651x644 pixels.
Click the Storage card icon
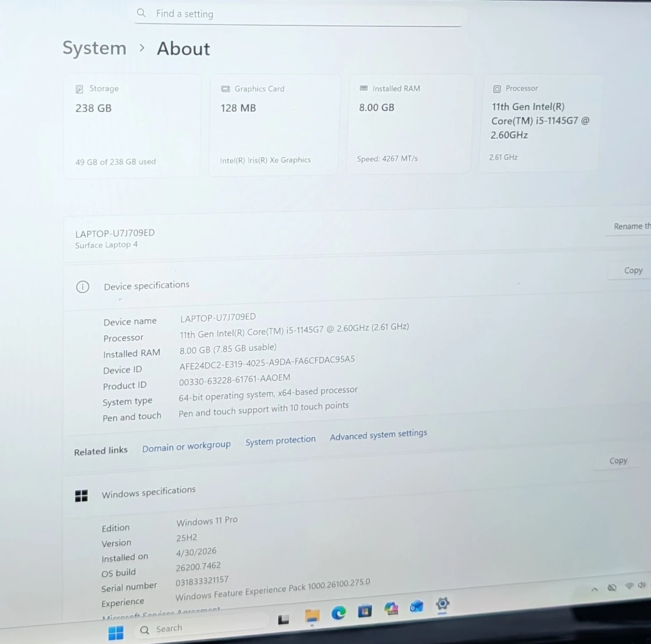coord(79,89)
